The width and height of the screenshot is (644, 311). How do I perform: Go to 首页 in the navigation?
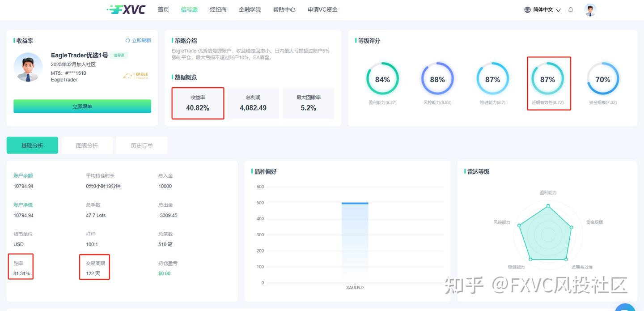coord(163,9)
